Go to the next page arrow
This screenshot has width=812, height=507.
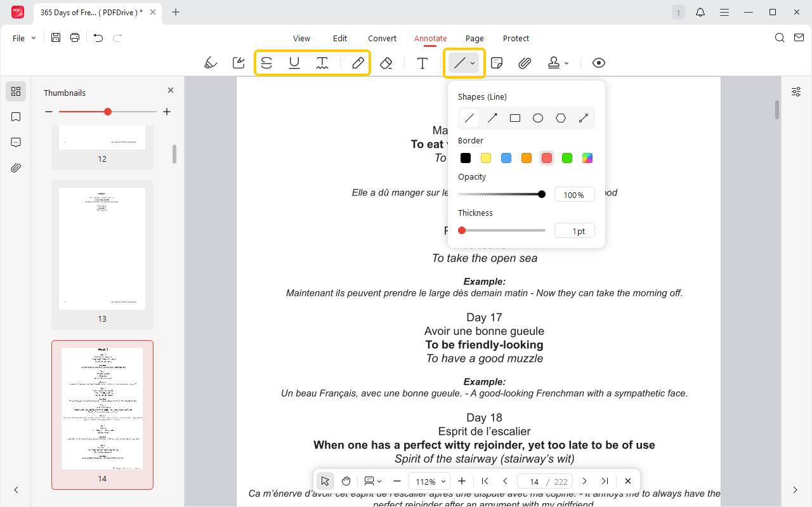click(585, 481)
